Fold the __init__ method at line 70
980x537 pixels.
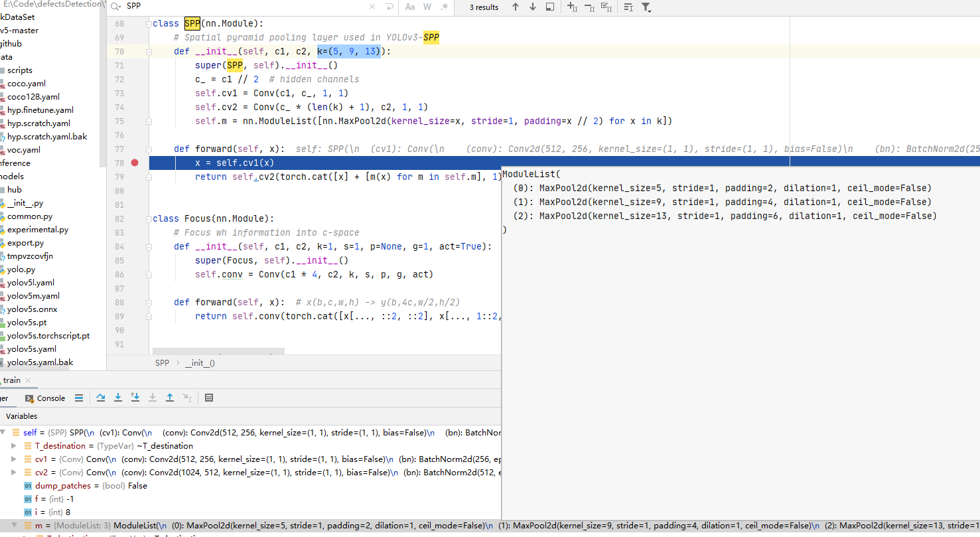149,51
